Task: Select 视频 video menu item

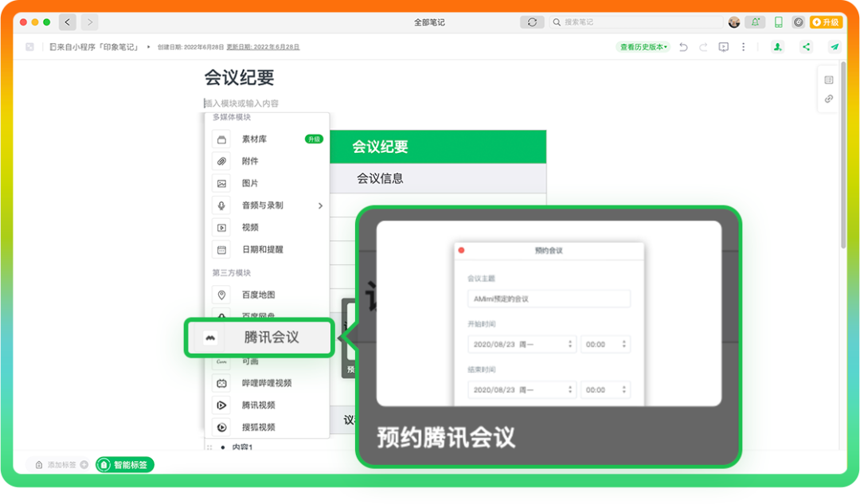Action: pos(267,227)
